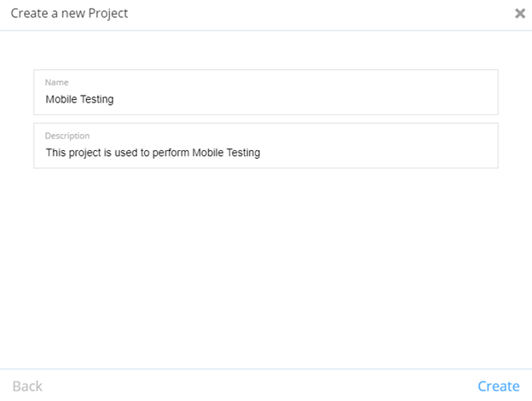This screenshot has width=532, height=401.
Task: Click the Create button
Action: (498, 386)
